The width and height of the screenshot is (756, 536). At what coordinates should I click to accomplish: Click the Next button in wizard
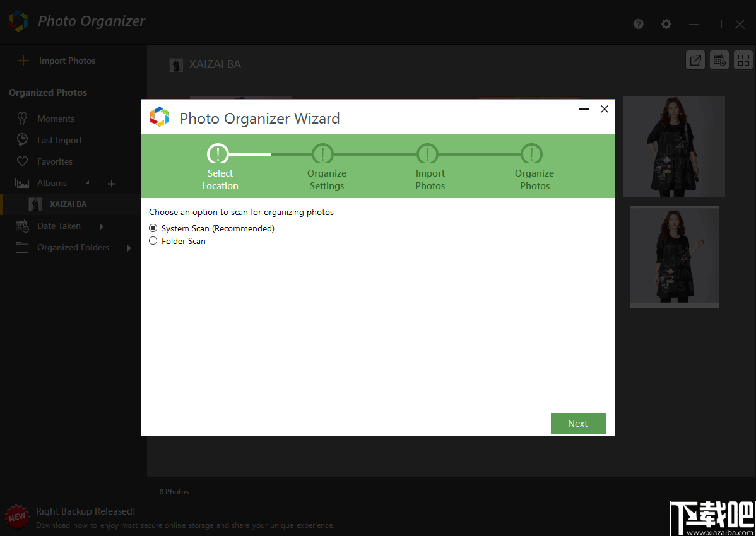click(x=577, y=423)
